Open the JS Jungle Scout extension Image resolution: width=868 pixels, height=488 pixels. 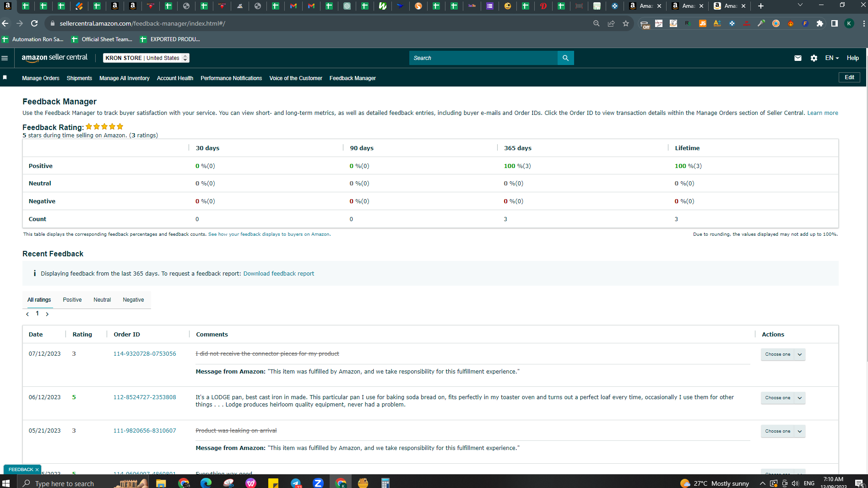tap(702, 23)
